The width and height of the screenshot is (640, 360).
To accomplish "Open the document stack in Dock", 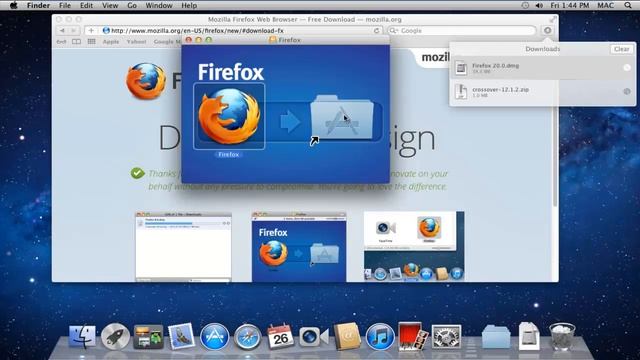I will click(529, 337).
